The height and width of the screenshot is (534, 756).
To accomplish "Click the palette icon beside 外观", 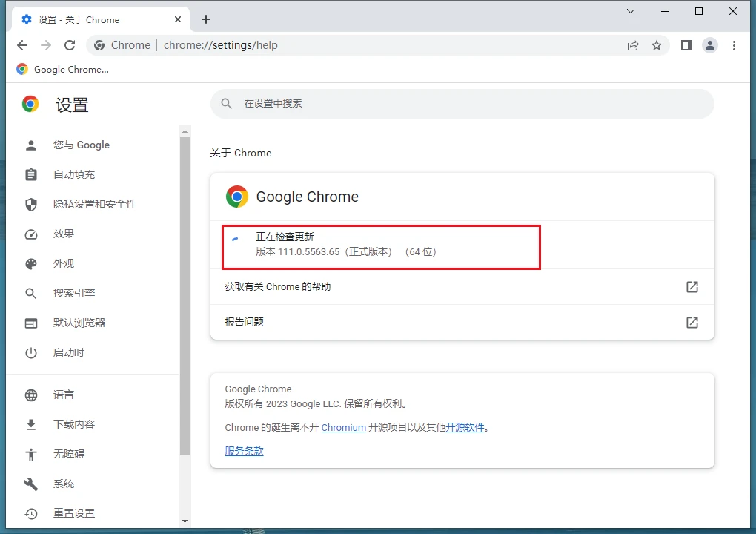I will 31,264.
